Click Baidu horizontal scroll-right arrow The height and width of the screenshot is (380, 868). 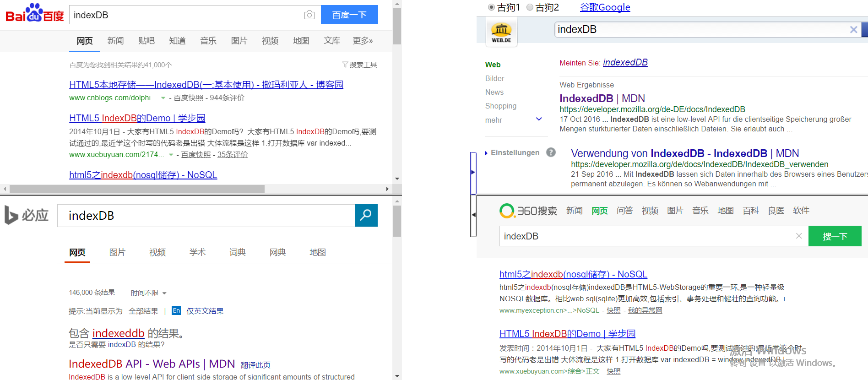[x=387, y=189]
